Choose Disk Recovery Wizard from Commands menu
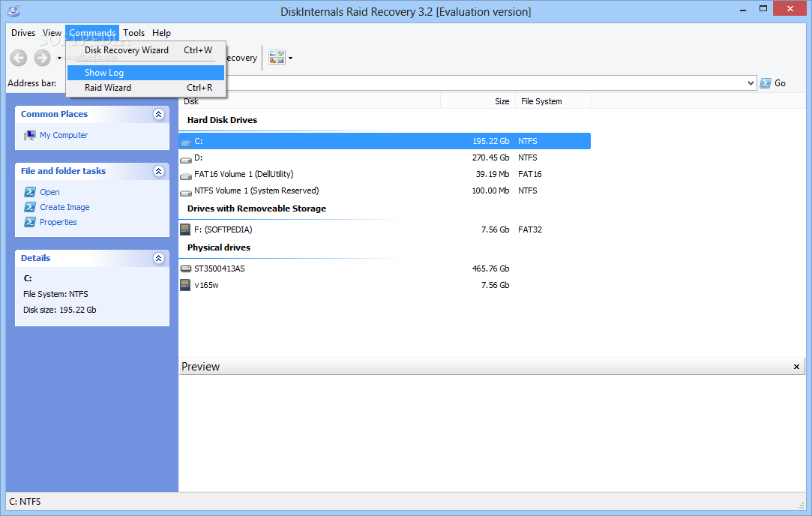The width and height of the screenshot is (812, 516). (146, 50)
